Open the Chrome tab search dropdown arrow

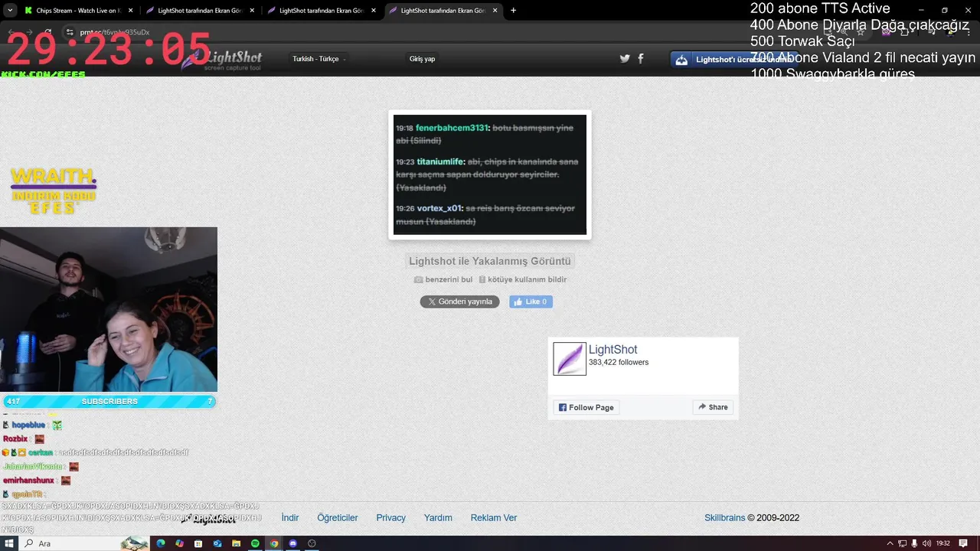click(x=9, y=11)
